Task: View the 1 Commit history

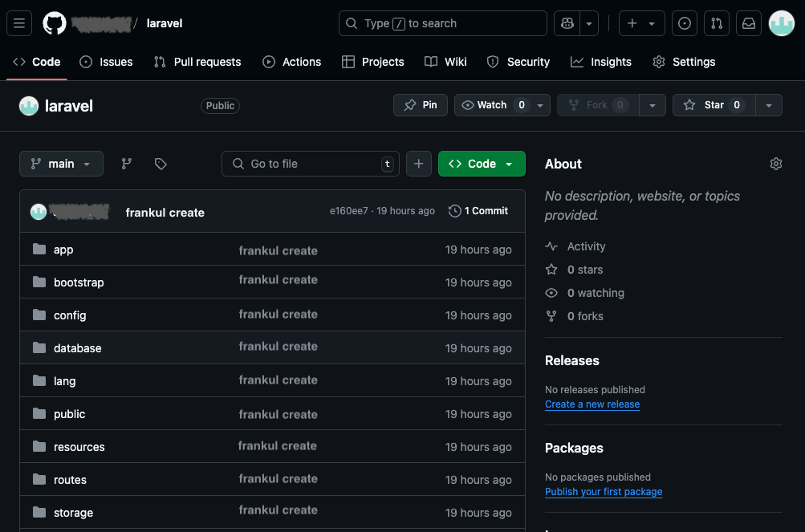Action: point(478,211)
